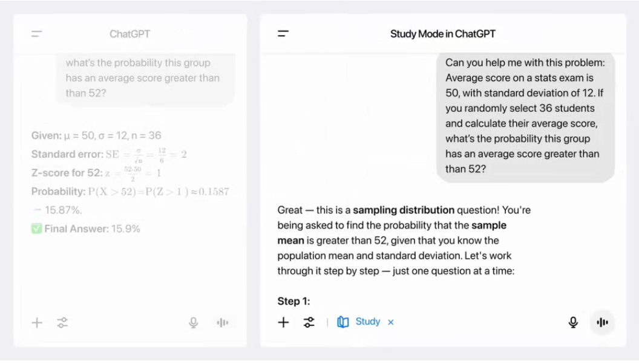Click the microphone dictation icon in Study panel

pyautogui.click(x=573, y=322)
